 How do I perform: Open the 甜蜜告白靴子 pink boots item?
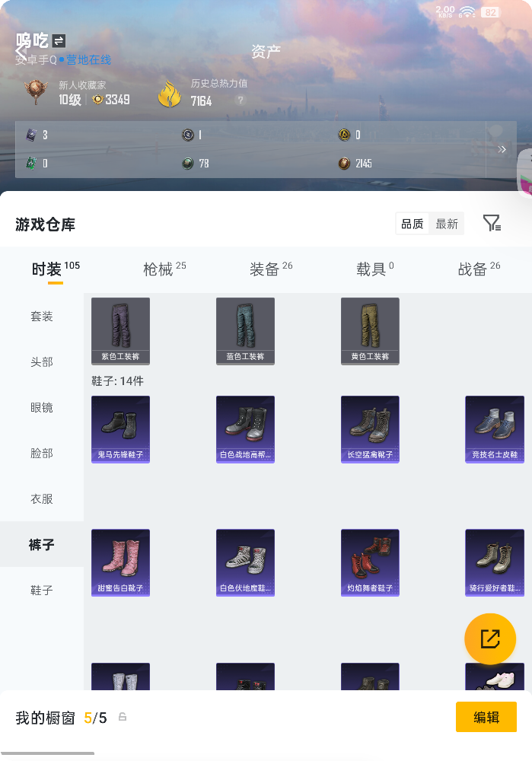(120, 562)
